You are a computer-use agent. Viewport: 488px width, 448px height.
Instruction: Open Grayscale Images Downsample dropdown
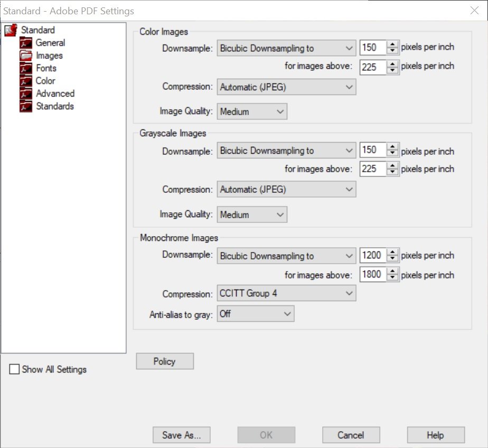tap(286, 151)
